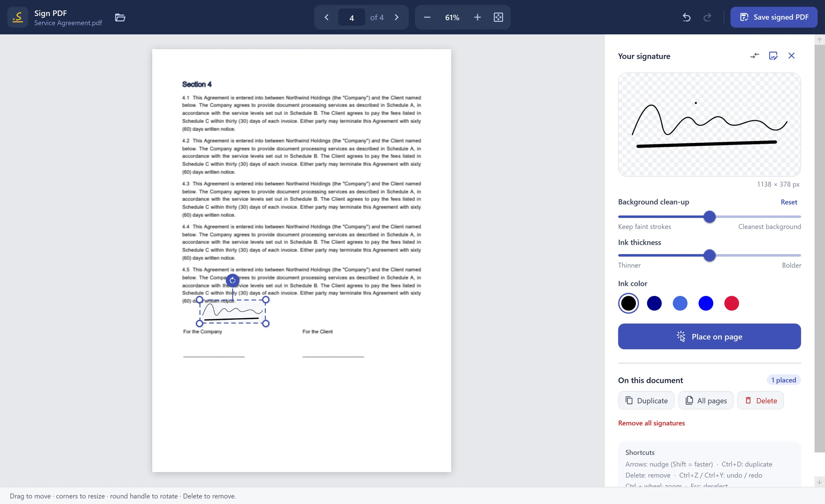The width and height of the screenshot is (825, 504).
Task: Click the 61% zoom level value
Action: click(452, 17)
